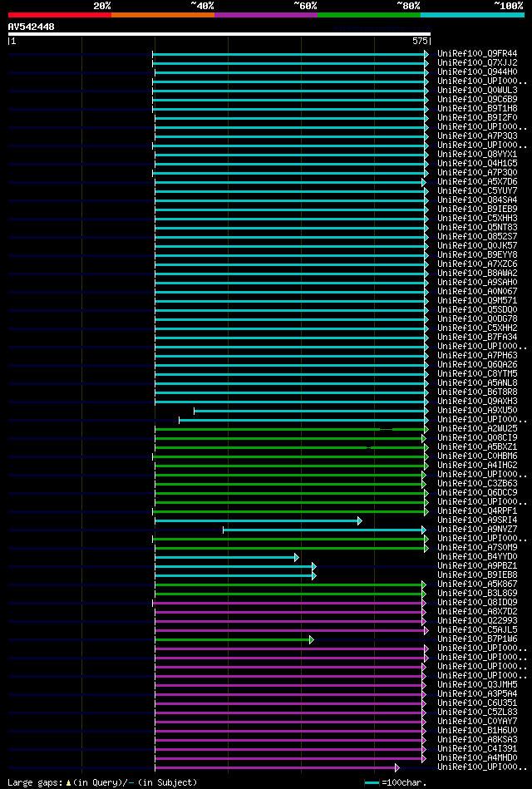
Task: Click the cyan alignment bar for Q8VYX1
Action: 292,155
